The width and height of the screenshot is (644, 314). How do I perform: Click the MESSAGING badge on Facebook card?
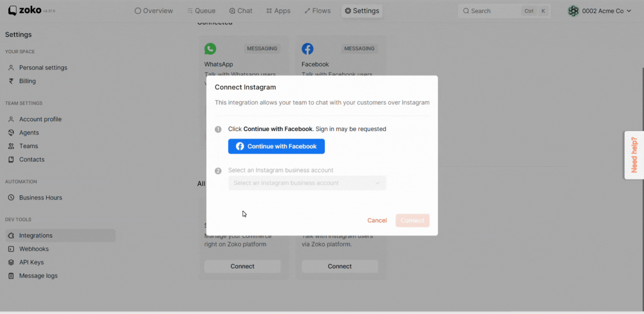click(x=359, y=49)
